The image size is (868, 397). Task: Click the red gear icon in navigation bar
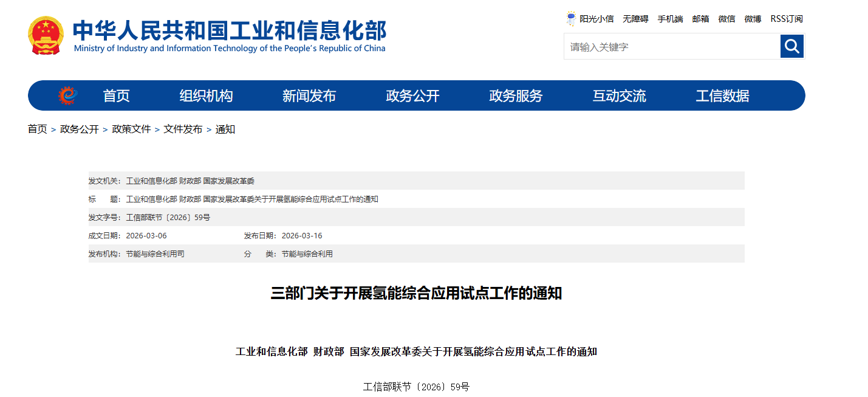[x=69, y=95]
